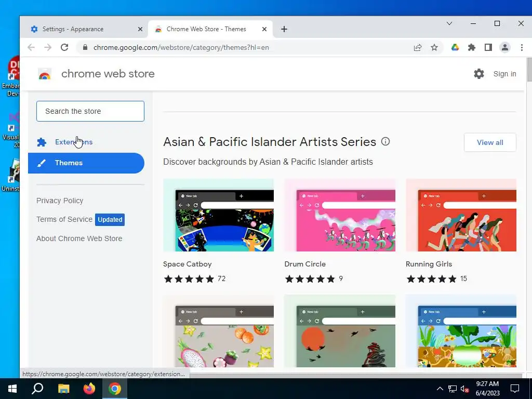Open the Windows Start menu
The image size is (532, 399).
(x=12, y=389)
